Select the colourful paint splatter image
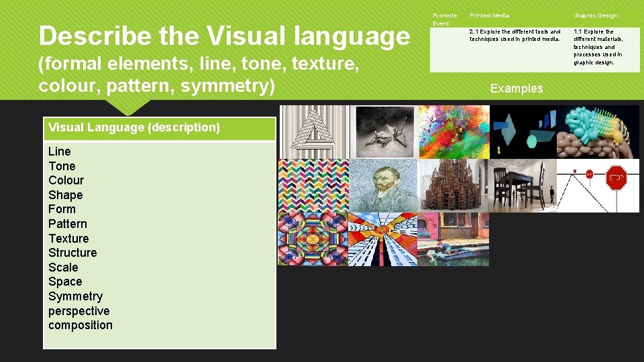The image size is (644, 362). click(x=454, y=132)
